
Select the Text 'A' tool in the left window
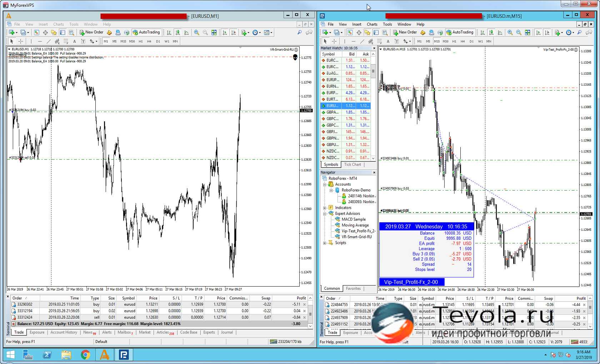pyautogui.click(x=74, y=41)
